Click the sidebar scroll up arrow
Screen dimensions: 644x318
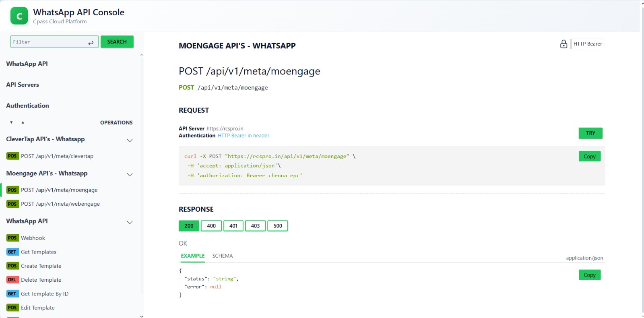click(141, 55)
